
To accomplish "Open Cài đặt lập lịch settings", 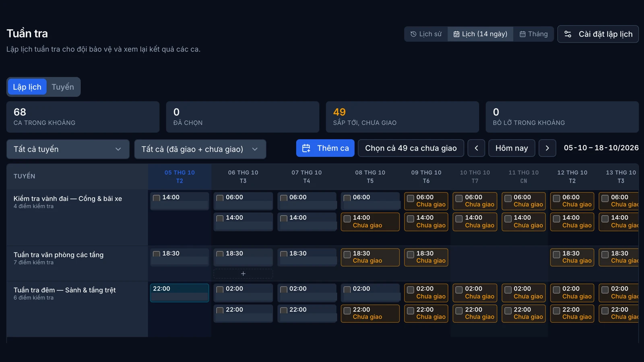I will point(598,34).
